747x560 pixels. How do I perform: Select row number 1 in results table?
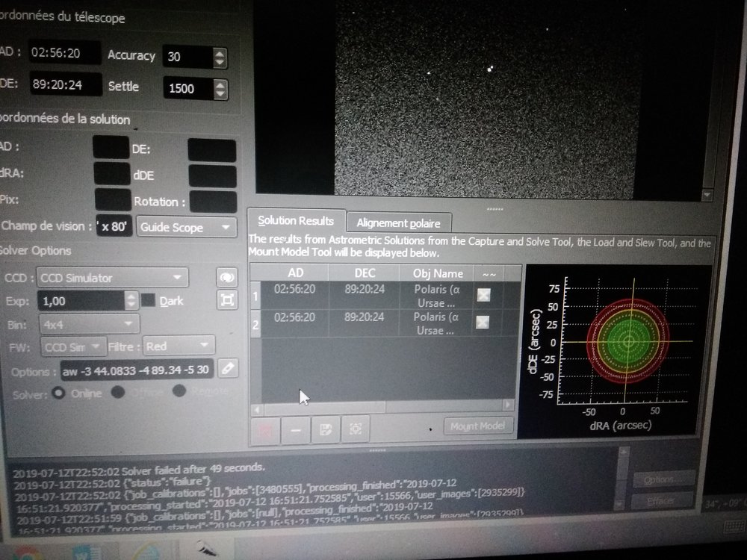pyautogui.click(x=255, y=296)
